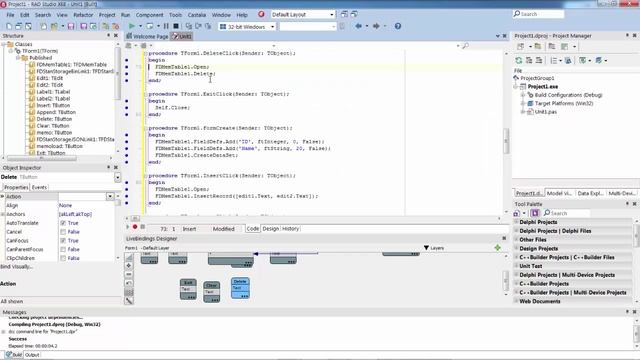Click the Structure panel horizontal scrollbar
Image resolution: width=640 pixels, height=360 pixels.
42,158
